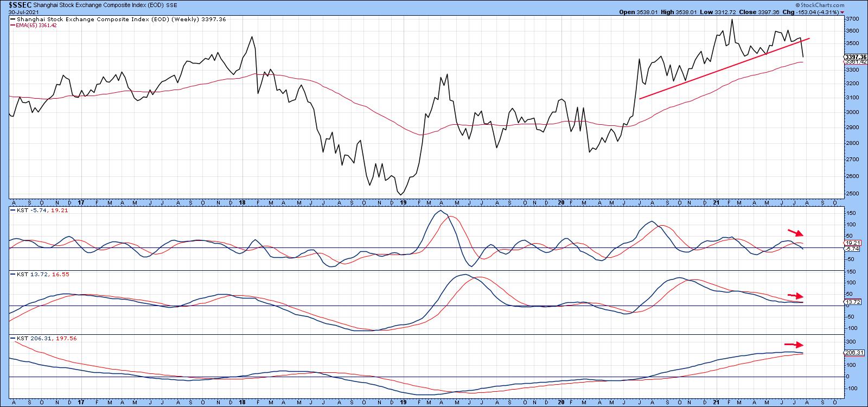Image resolution: width=868 pixels, height=407 pixels.
Task: Click the red arrow in the top KST panel
Action: pyautogui.click(x=795, y=232)
